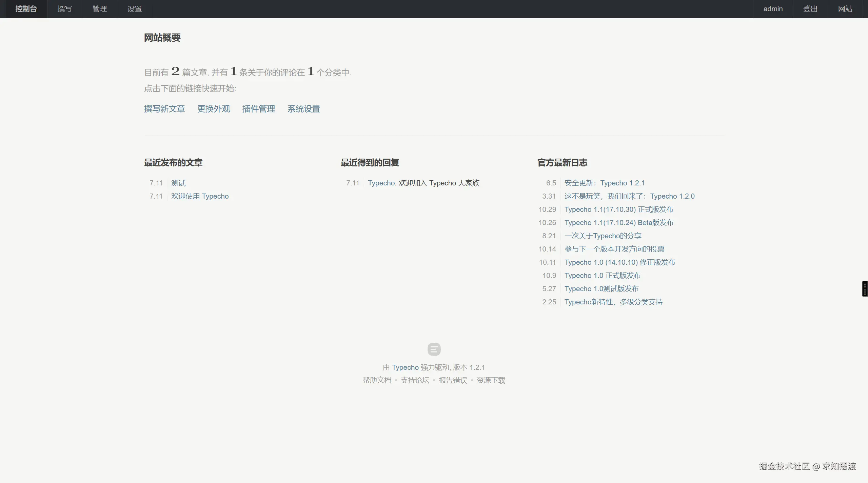This screenshot has width=868, height=483.
Task: Open Typecho commenter link in recent replies
Action: [x=381, y=183]
